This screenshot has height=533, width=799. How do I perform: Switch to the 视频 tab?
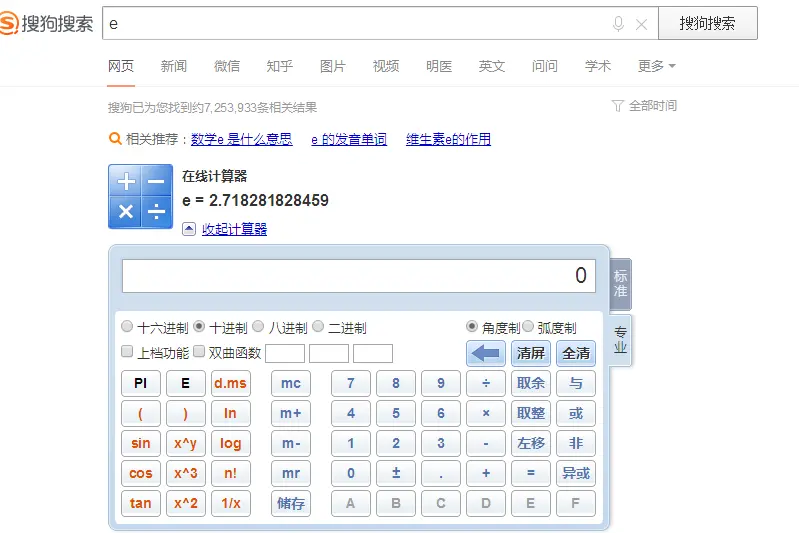click(x=386, y=66)
